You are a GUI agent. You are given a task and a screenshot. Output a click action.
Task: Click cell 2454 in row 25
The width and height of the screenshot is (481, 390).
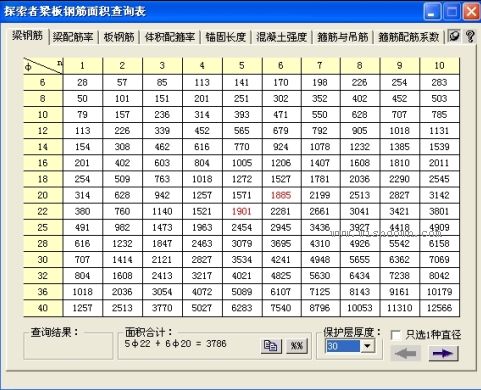point(242,227)
